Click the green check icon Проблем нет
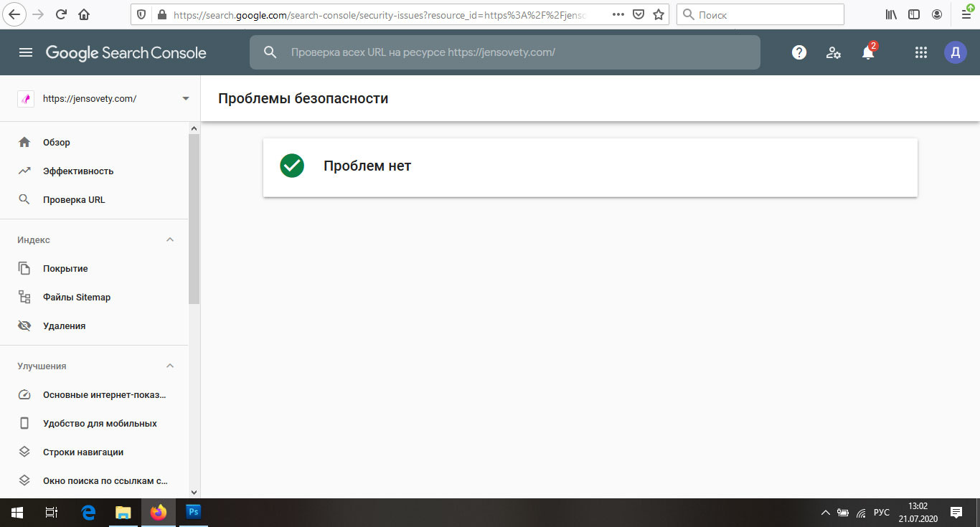Viewport: 980px width, 527px height. tap(292, 166)
